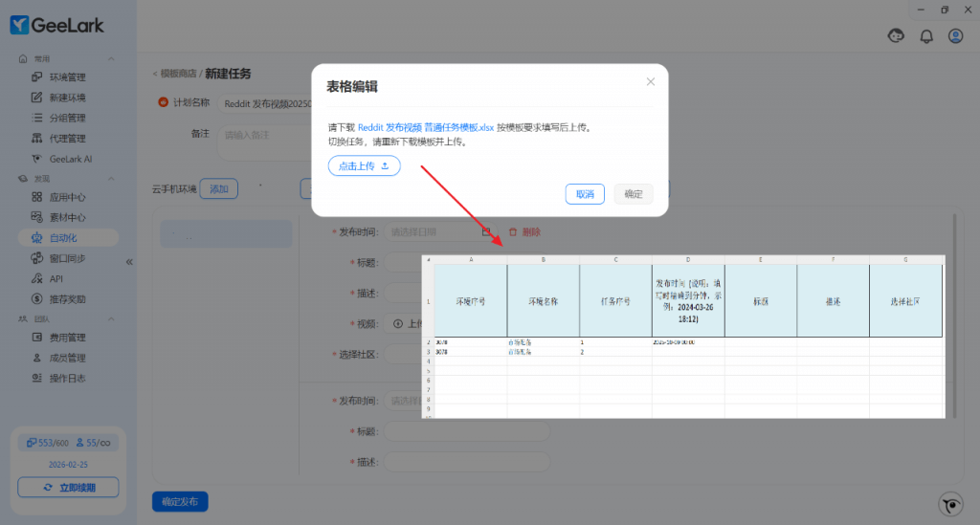Click the 确定发布 button
Viewport: 980px width, 525px height.
(x=180, y=502)
